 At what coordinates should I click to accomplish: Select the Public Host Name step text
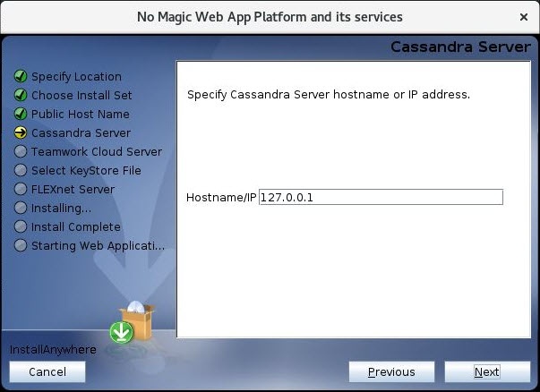click(x=81, y=115)
